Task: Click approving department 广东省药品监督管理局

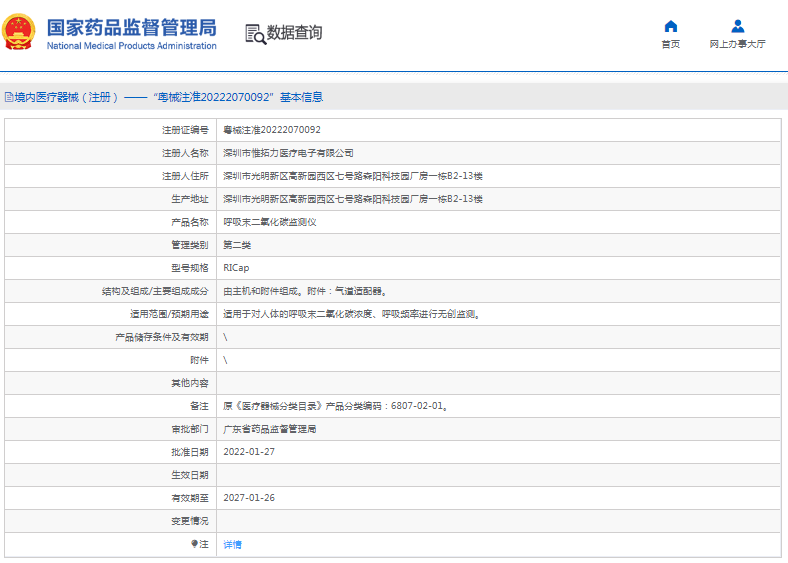Action: (269, 429)
